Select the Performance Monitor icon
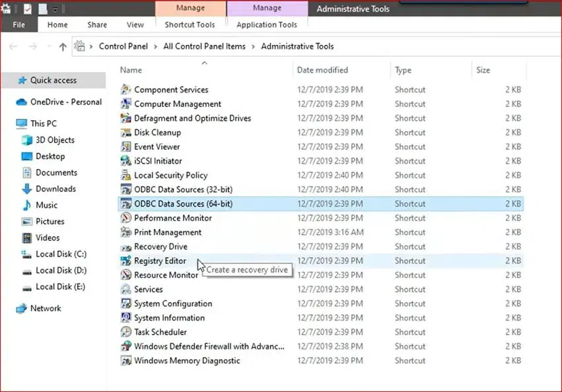 click(x=125, y=218)
